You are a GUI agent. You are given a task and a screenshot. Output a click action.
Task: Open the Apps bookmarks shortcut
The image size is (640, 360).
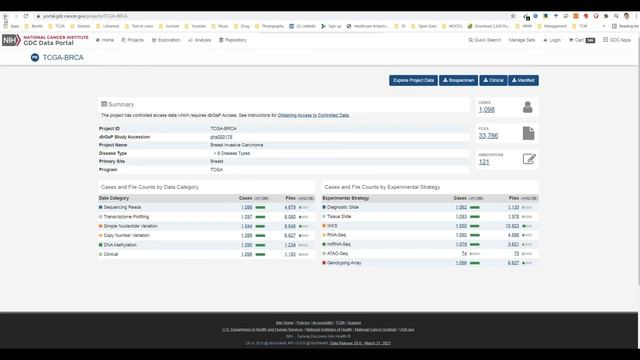[x=11, y=26]
